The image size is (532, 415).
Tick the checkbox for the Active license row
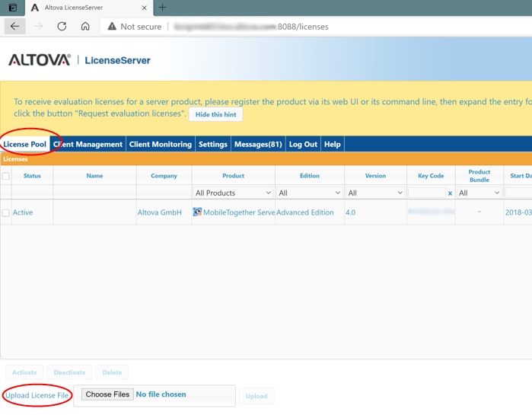pyautogui.click(x=6, y=213)
